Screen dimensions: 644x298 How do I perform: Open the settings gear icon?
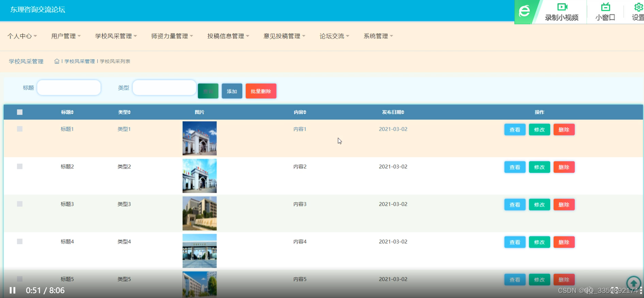[639, 7]
